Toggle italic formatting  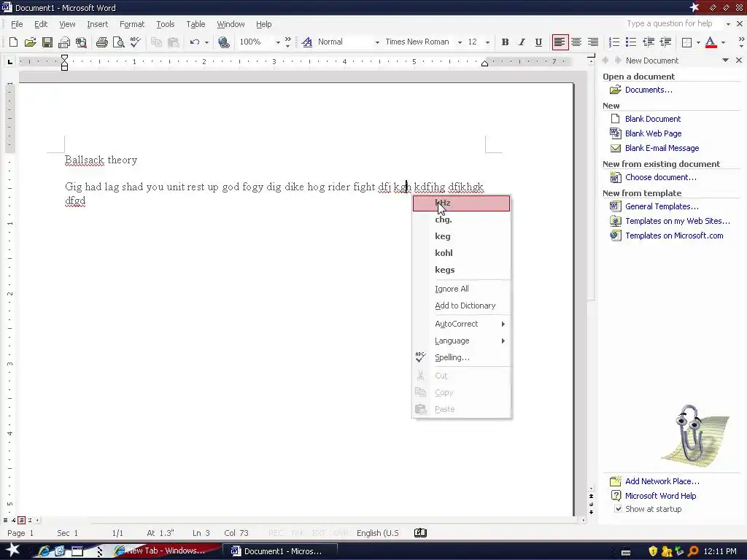coord(522,42)
